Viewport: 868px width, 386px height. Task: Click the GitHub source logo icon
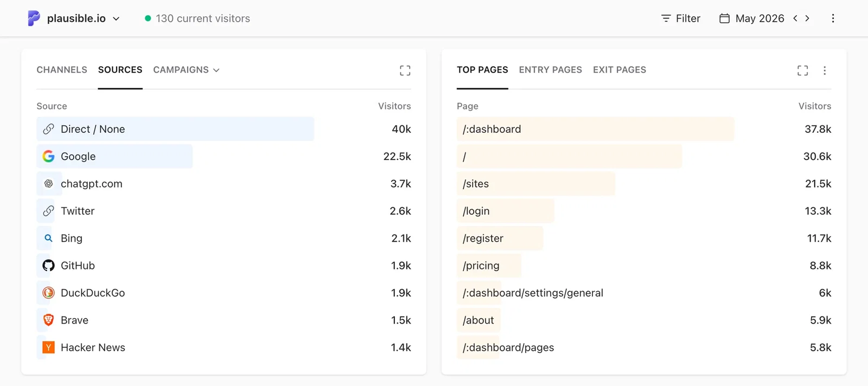pos(48,266)
